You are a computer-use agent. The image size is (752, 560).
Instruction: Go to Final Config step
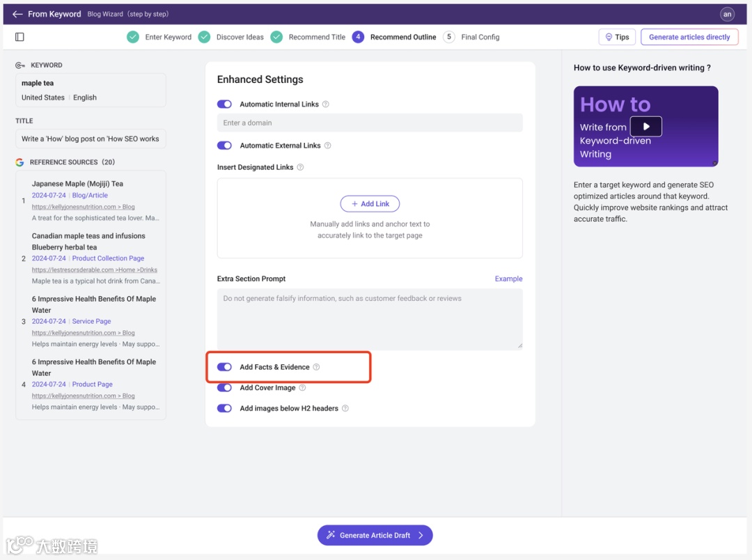coord(480,37)
